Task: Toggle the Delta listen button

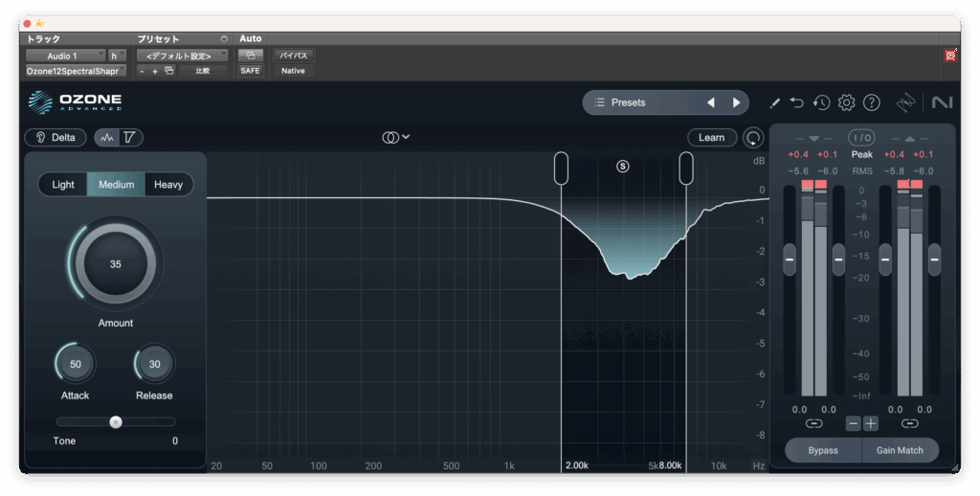Action: coord(56,138)
